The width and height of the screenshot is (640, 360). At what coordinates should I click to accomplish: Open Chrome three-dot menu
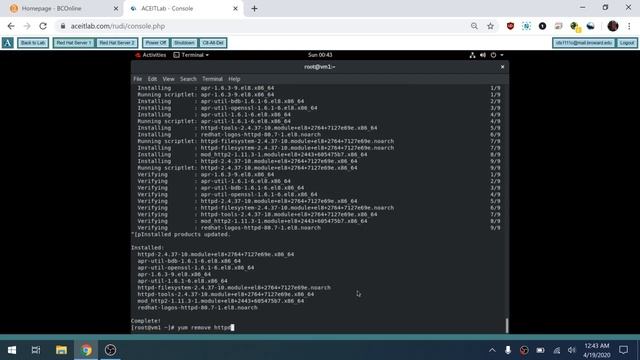click(x=629, y=26)
